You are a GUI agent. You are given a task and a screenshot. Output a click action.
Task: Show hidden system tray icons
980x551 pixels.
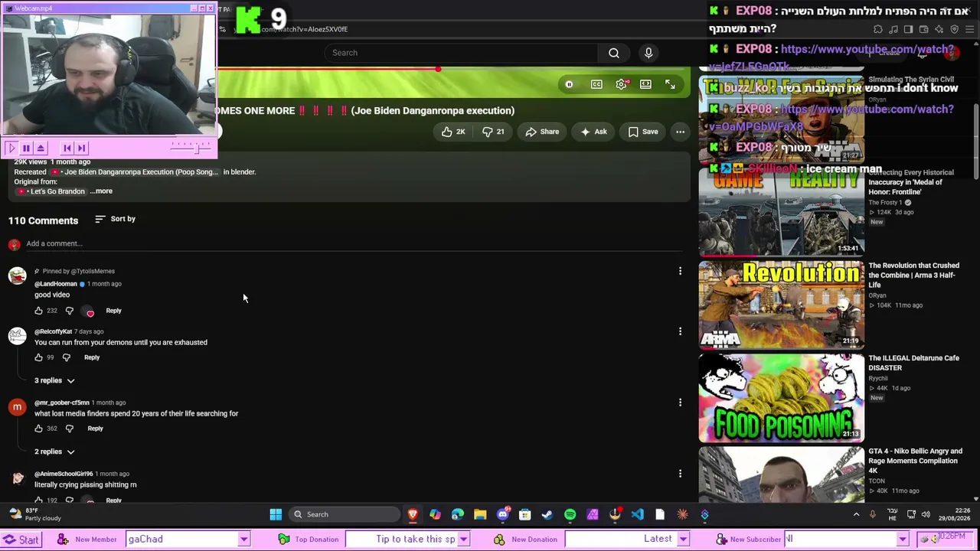[856, 514]
